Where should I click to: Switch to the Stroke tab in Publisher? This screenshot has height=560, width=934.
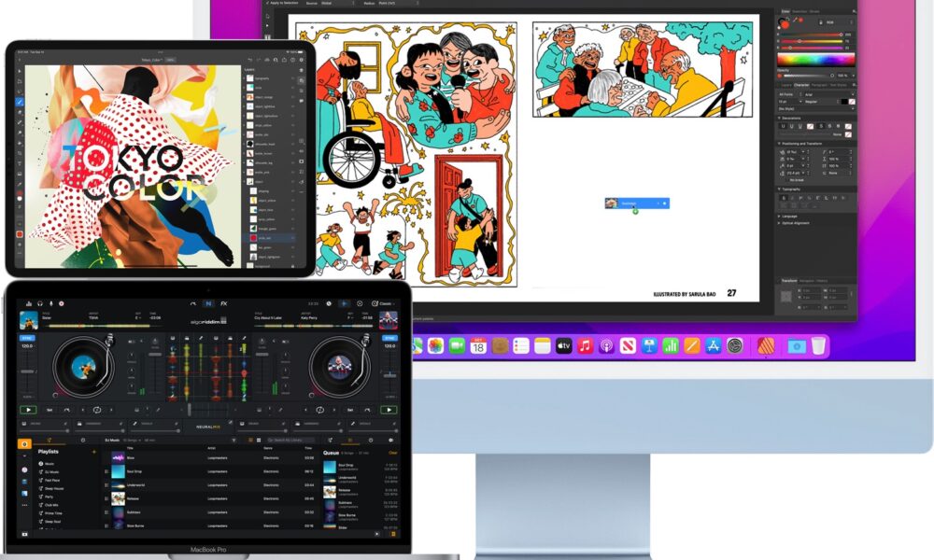814,11
